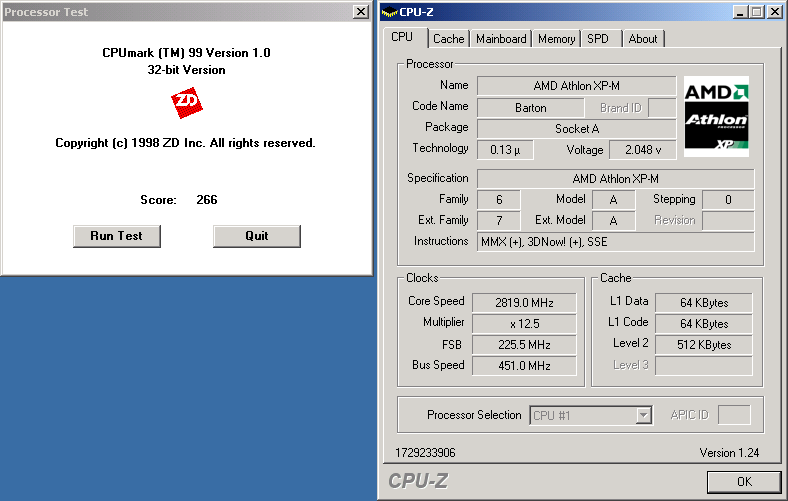Screen dimensions: 788x501
Task: Maximize the CPU-Z window
Action: click(x=756, y=12)
